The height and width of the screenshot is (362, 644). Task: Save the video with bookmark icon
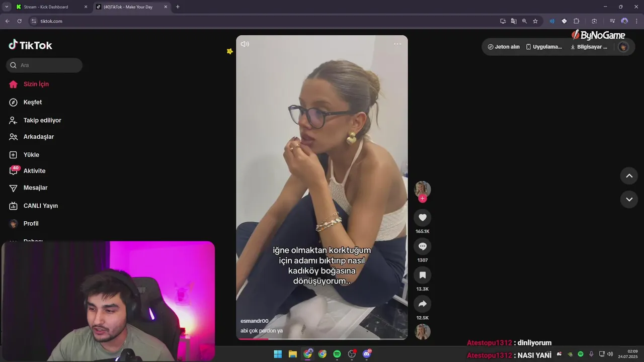(423, 275)
